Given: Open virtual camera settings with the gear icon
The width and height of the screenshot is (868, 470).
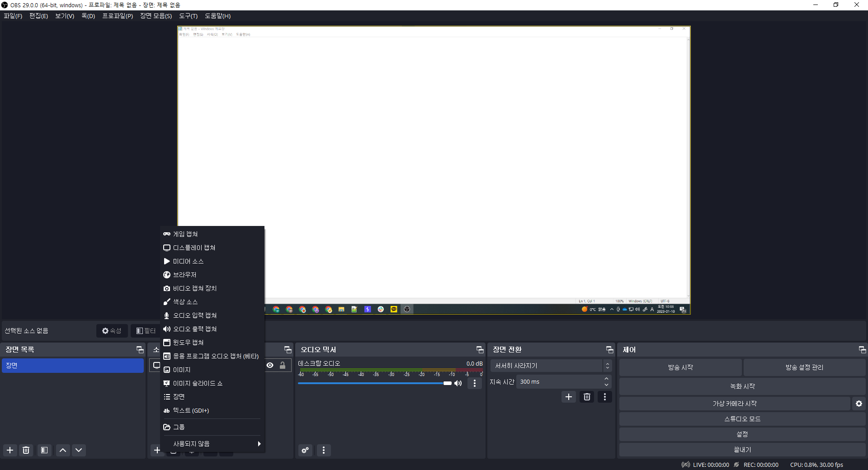Looking at the screenshot, I should pos(859,403).
